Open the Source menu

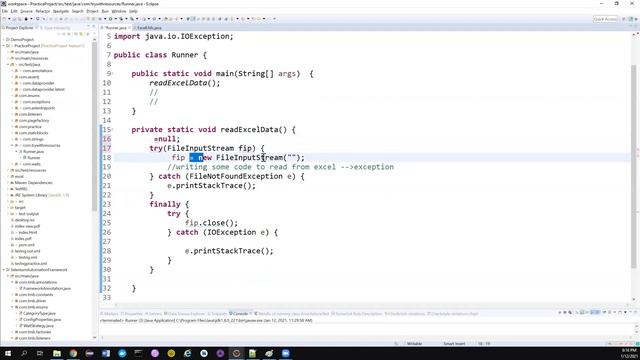[x=26, y=11]
